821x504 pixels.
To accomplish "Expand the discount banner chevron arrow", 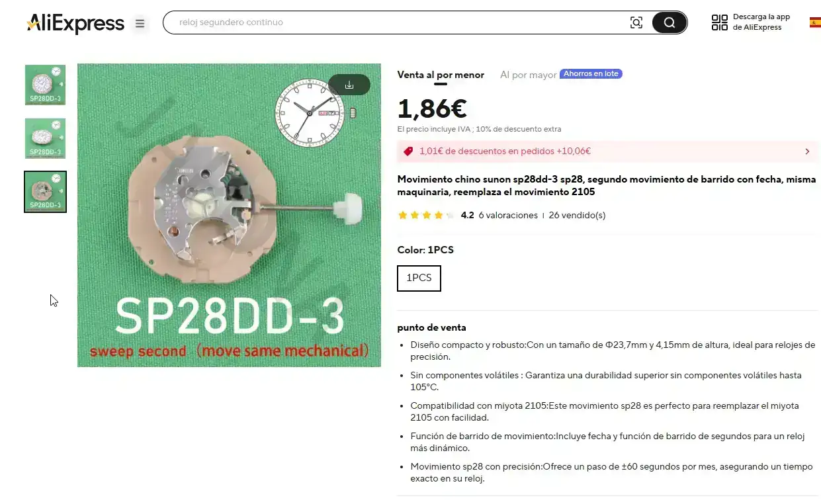I will [x=807, y=151].
